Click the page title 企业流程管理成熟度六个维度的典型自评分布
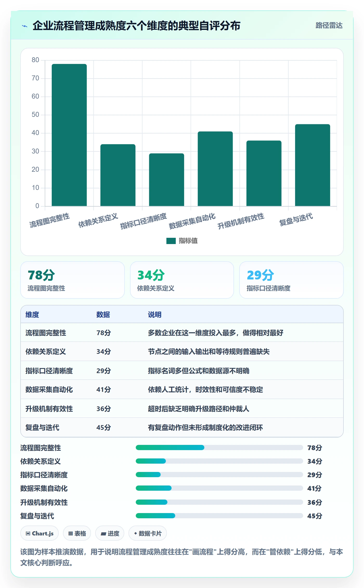 [x=136, y=26]
